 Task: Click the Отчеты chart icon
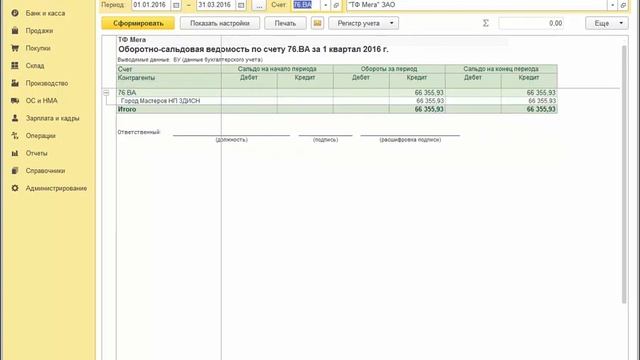point(15,153)
